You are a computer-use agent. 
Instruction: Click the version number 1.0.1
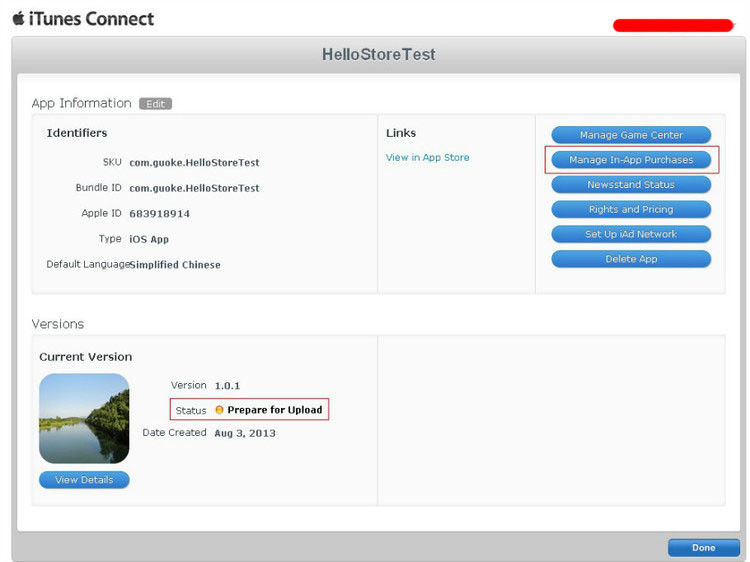coord(227,386)
